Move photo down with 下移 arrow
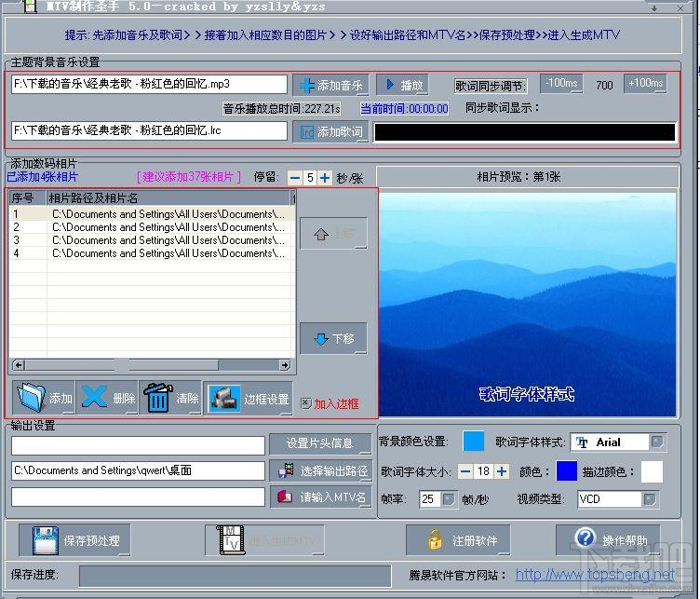700x599 pixels. click(333, 338)
